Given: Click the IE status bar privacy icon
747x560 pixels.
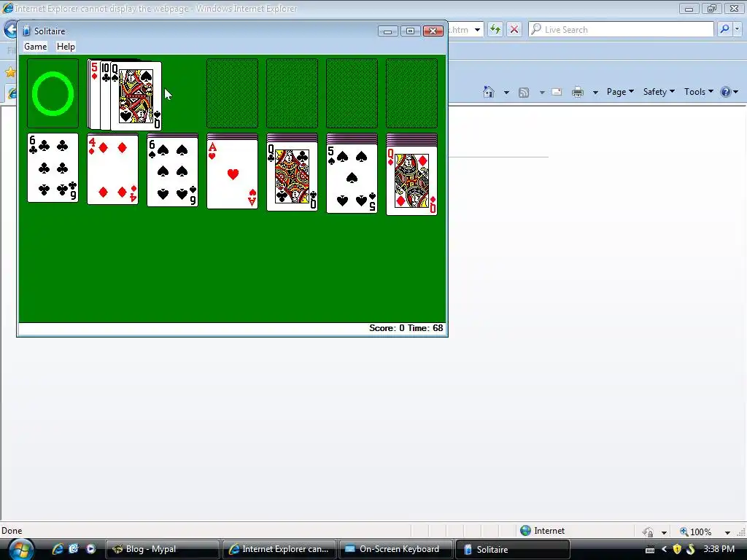Looking at the screenshot, I should (648, 532).
